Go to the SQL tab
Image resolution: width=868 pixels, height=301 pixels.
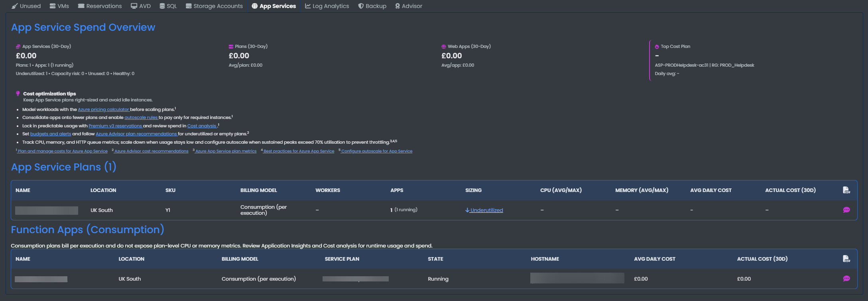tap(168, 6)
